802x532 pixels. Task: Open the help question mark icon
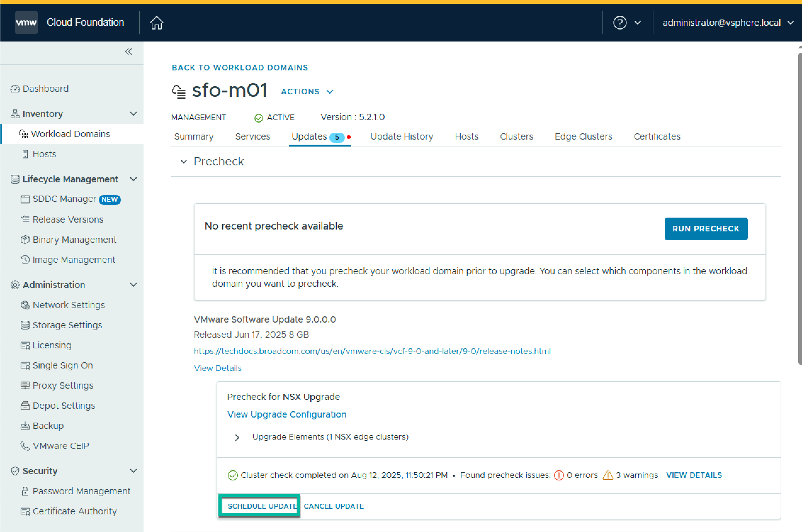pyautogui.click(x=620, y=23)
